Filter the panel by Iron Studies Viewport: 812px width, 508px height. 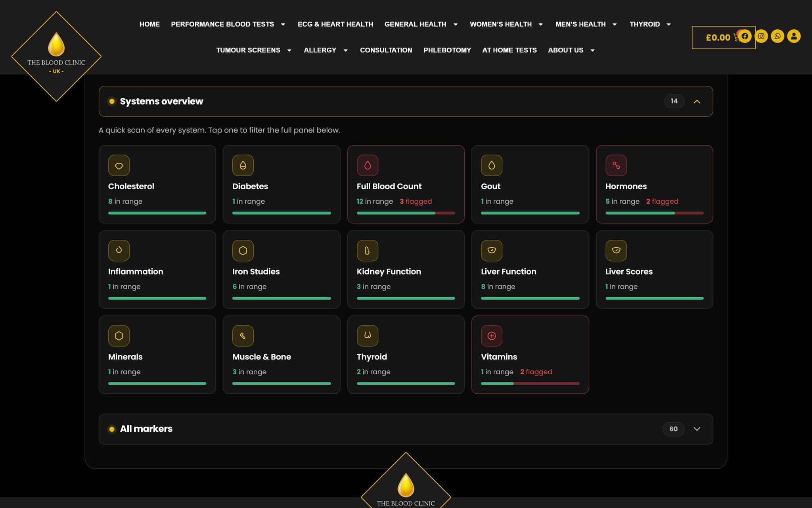[x=282, y=269]
